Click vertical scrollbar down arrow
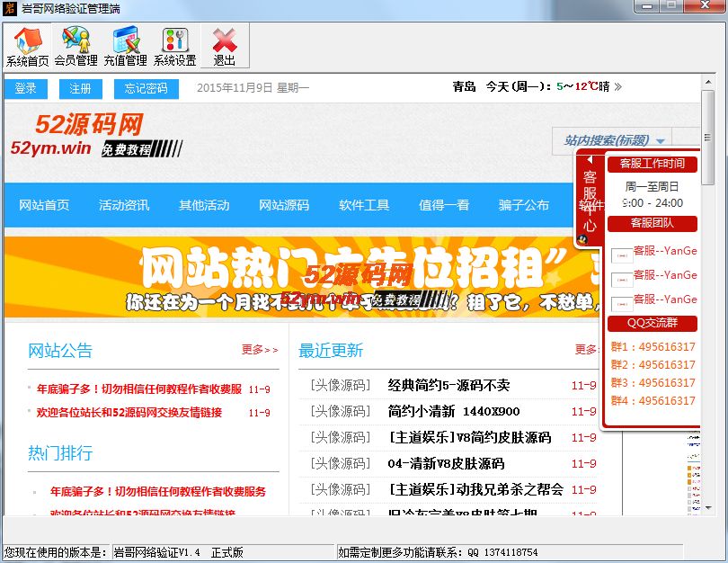This screenshot has height=563, width=728. point(708,508)
